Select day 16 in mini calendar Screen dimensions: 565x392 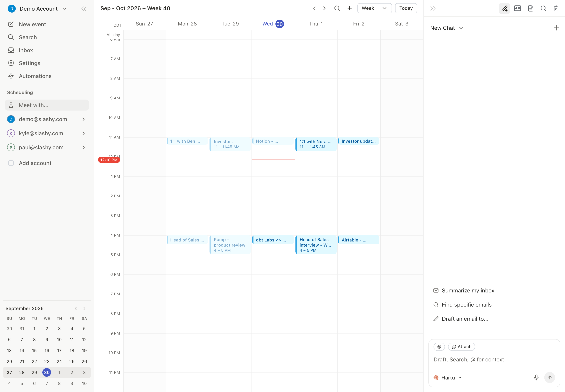(x=47, y=351)
